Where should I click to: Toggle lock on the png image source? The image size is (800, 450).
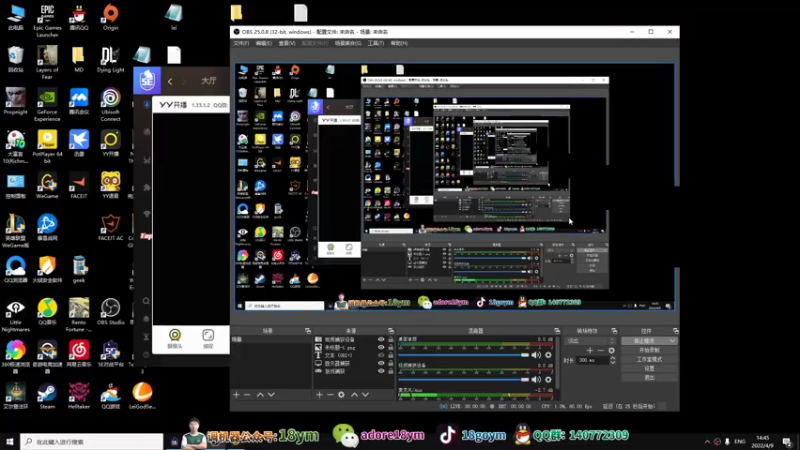pyautogui.click(x=391, y=347)
